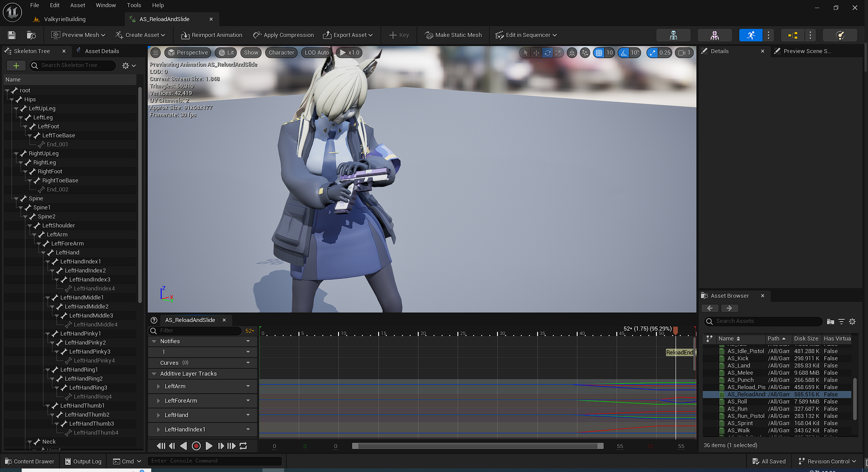The height and width of the screenshot is (472, 868).
Task: Open Skeleton Tree settings gear
Action: (129, 66)
